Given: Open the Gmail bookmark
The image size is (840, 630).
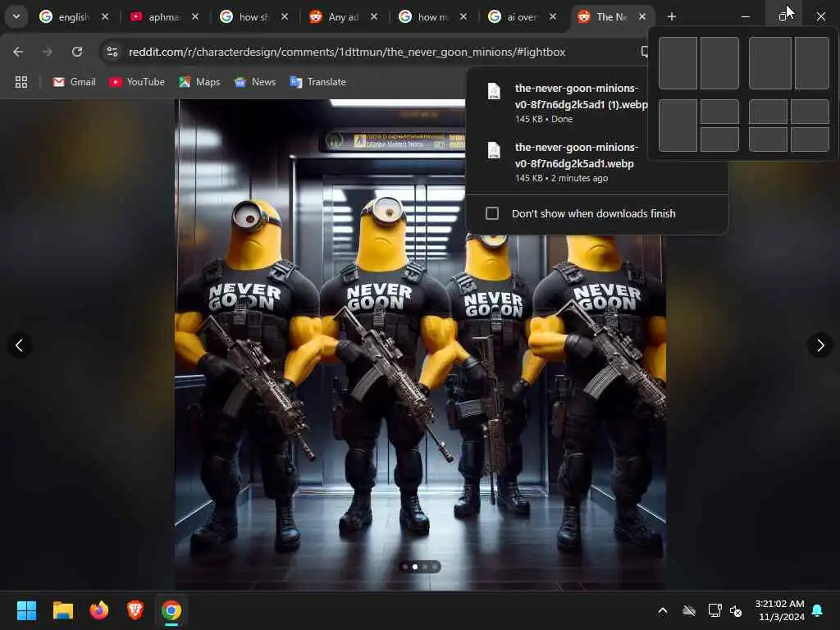Looking at the screenshot, I should (x=75, y=82).
